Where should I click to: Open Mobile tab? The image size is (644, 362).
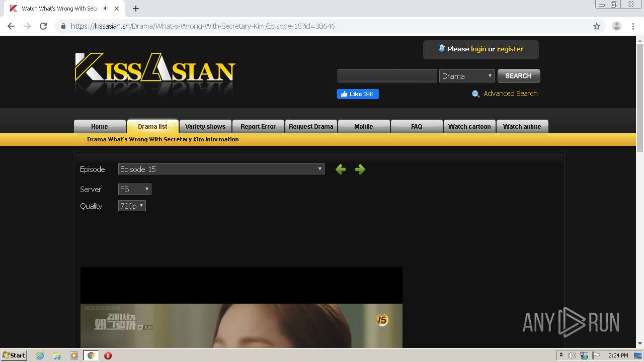pyautogui.click(x=364, y=126)
